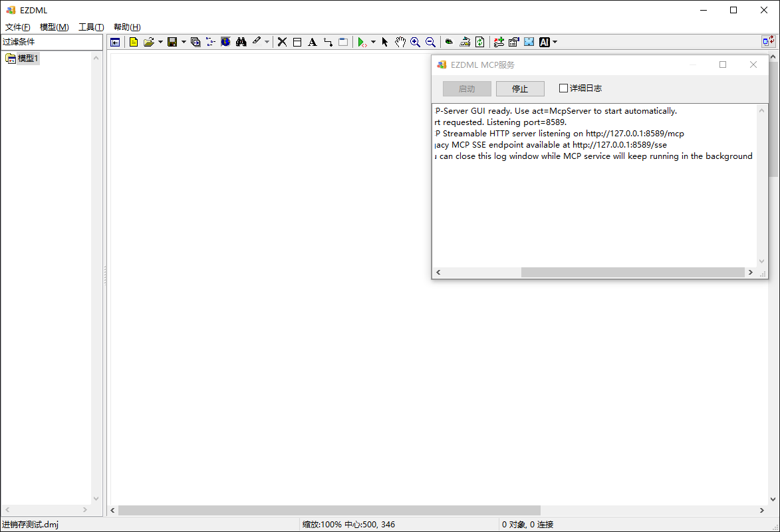Open the 工具(T) menu
The height and width of the screenshot is (532, 780).
[x=91, y=27]
